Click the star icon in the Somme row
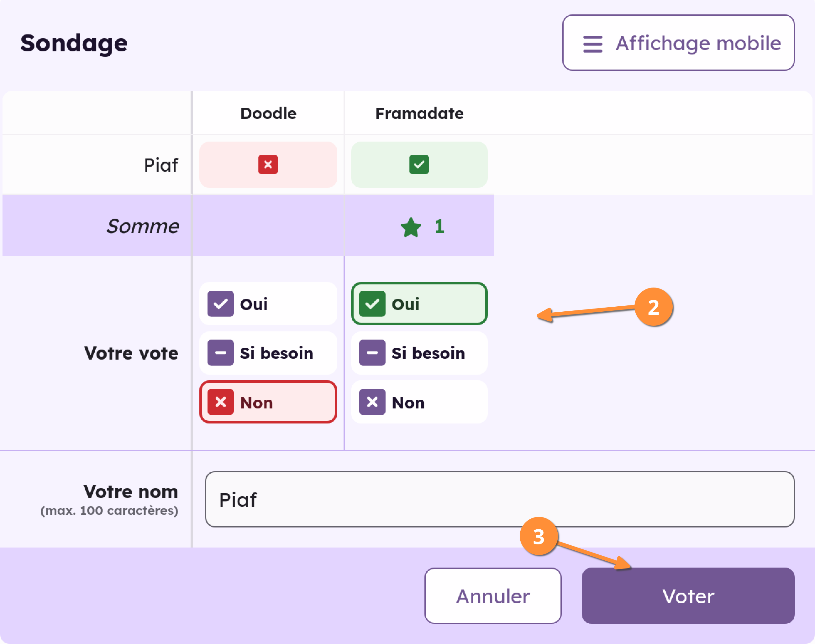 411,226
